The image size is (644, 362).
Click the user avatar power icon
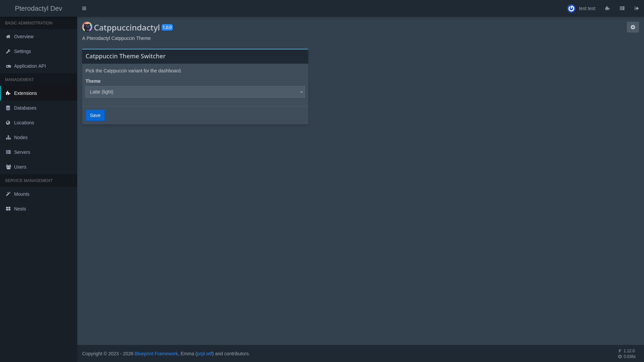click(x=571, y=8)
